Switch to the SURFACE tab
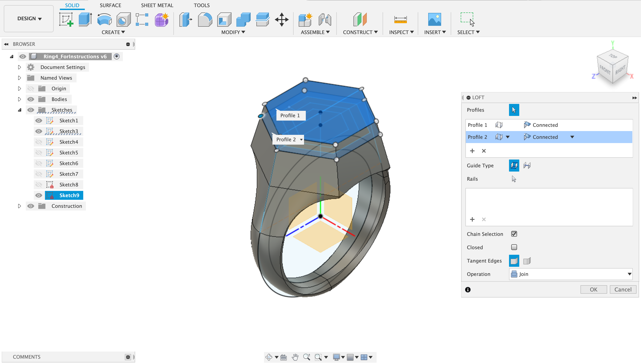Screen dimensions: 641x364 pos(110,5)
